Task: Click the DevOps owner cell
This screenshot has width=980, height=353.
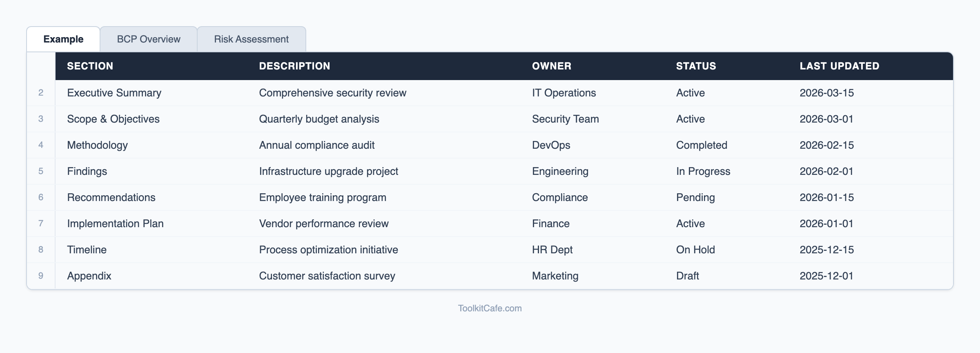Action: pyautogui.click(x=551, y=145)
